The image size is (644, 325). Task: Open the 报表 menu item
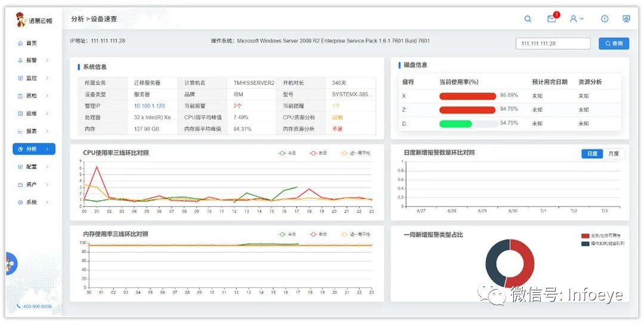coord(32,131)
